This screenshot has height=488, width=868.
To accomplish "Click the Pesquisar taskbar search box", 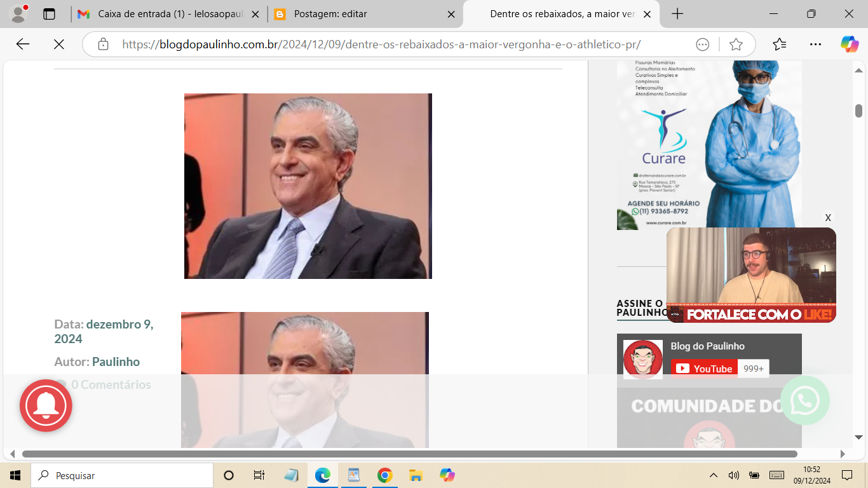I will tap(122, 475).
